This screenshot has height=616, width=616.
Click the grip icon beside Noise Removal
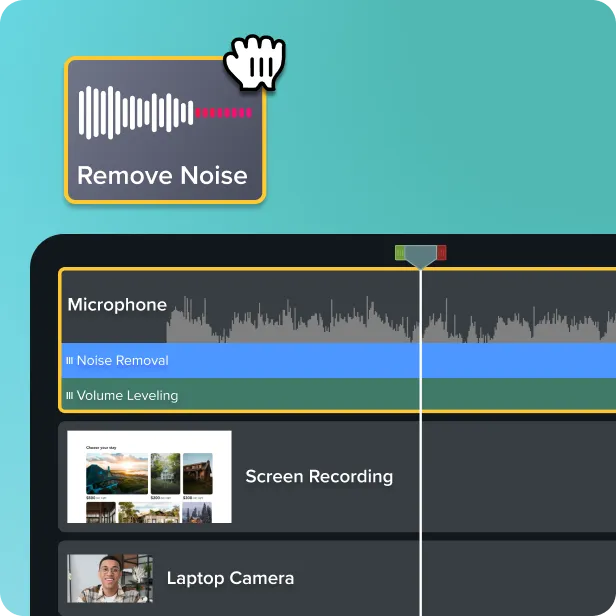point(70,360)
